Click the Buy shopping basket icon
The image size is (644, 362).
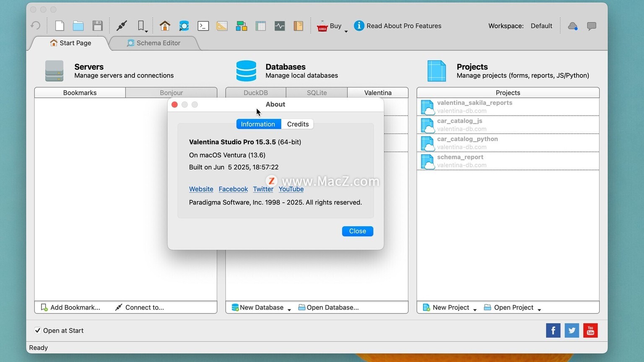[322, 26]
